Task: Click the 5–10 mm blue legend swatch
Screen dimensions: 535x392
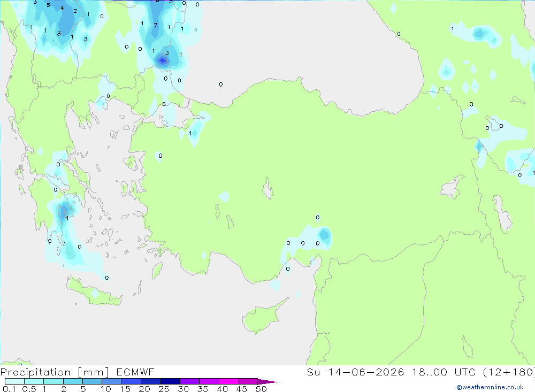Action: (x=92, y=381)
